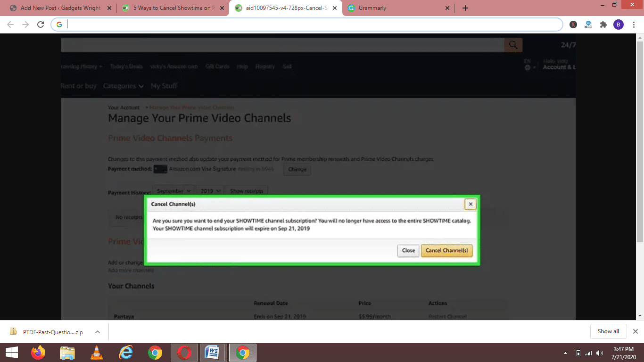The width and height of the screenshot is (644, 362).
Task: Switch to Microsoft Word in the taskbar
Action: click(x=213, y=353)
